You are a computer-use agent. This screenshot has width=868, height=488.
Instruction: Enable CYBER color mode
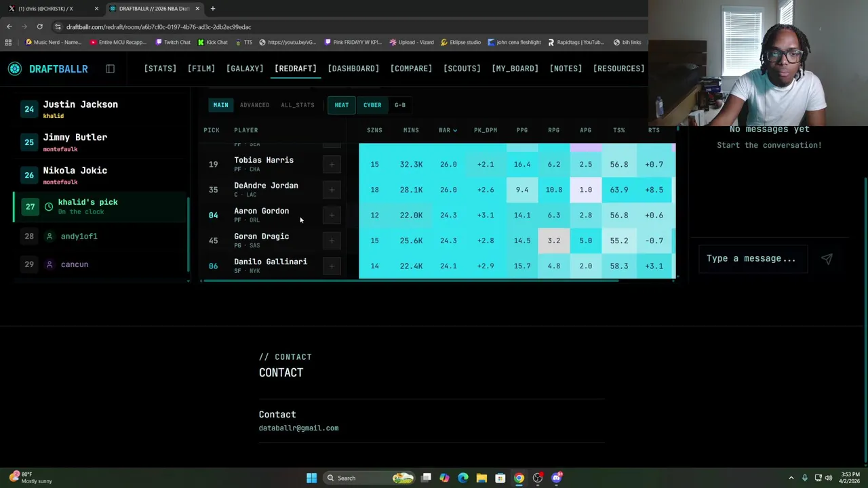[x=372, y=105]
